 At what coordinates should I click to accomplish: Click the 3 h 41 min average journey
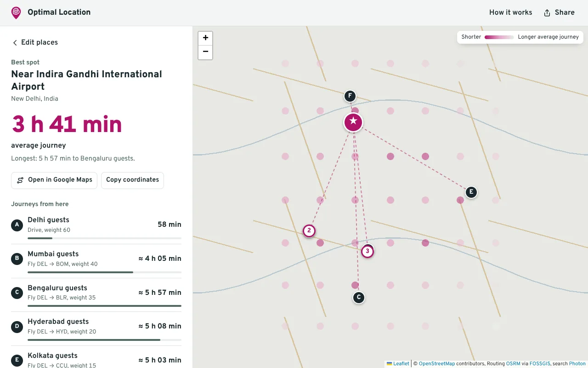67,124
